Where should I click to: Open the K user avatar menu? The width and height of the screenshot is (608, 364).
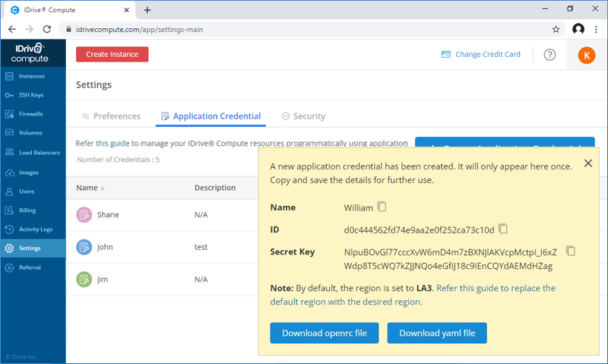(586, 55)
